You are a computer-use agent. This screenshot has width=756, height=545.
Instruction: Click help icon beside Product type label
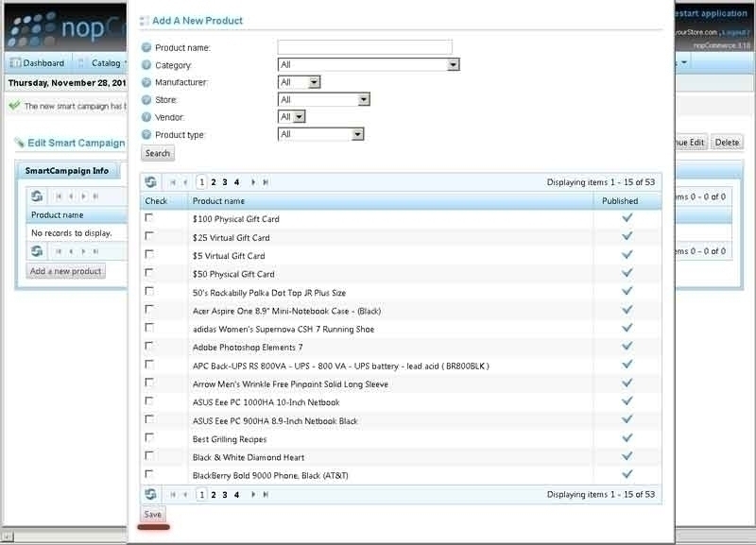146,135
